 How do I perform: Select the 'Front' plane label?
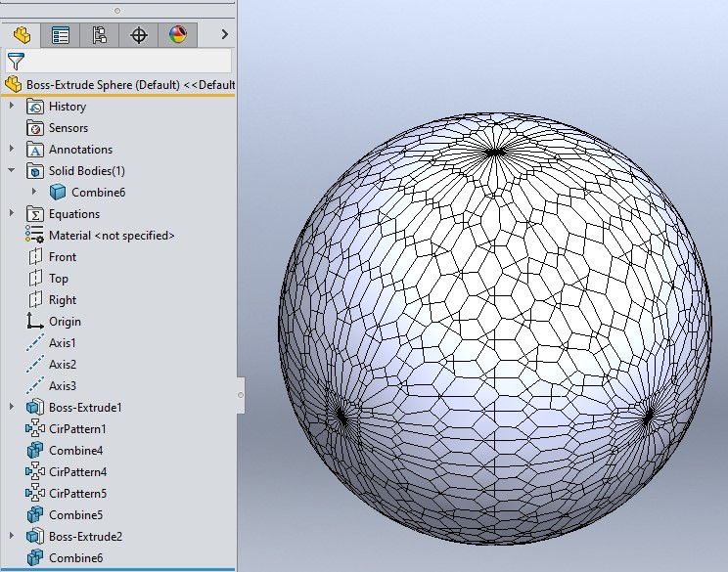click(x=63, y=257)
